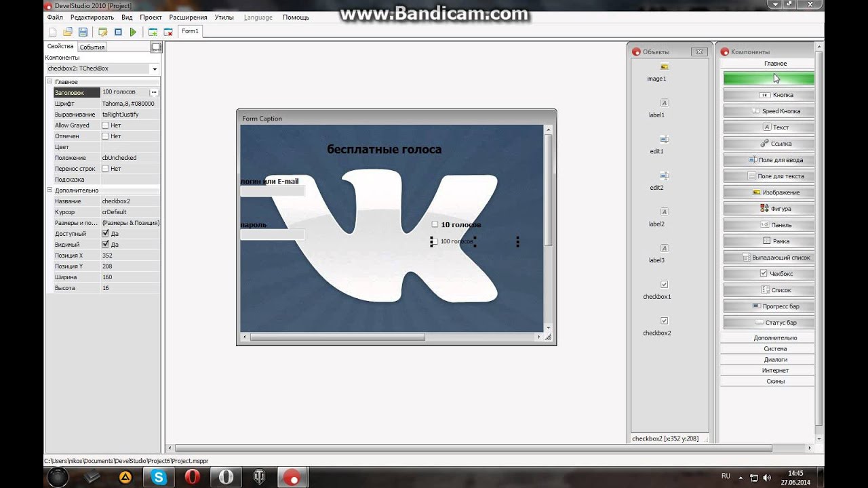The image size is (868, 488).
Task: Click the highlighted green selection cursor button
Action: pyautogui.click(x=769, y=79)
